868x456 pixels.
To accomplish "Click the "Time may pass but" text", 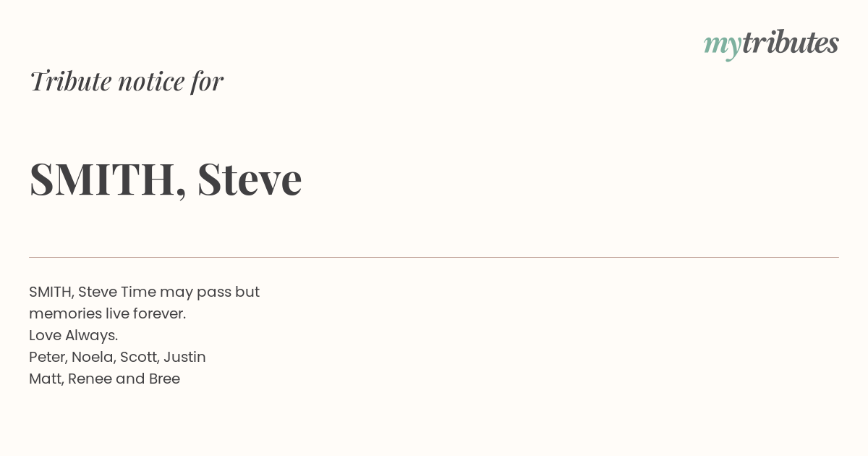I will point(190,292).
